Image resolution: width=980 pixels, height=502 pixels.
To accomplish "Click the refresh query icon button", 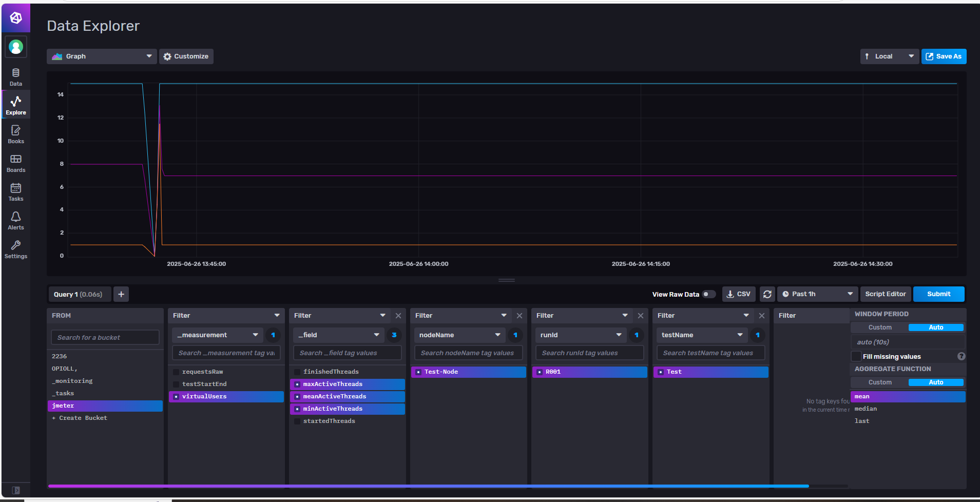I will [x=767, y=294].
